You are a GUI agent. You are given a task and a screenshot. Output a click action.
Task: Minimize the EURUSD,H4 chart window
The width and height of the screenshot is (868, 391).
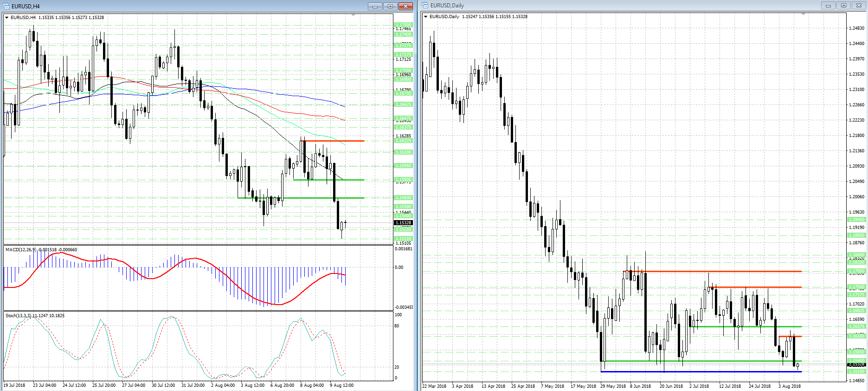point(374,6)
